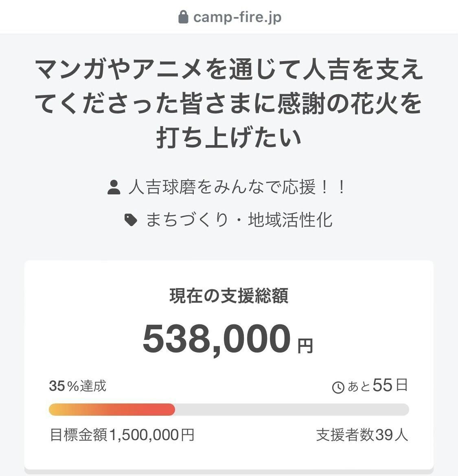Tap the camp-fire.jp URL text
458x476 pixels.
click(x=237, y=17)
